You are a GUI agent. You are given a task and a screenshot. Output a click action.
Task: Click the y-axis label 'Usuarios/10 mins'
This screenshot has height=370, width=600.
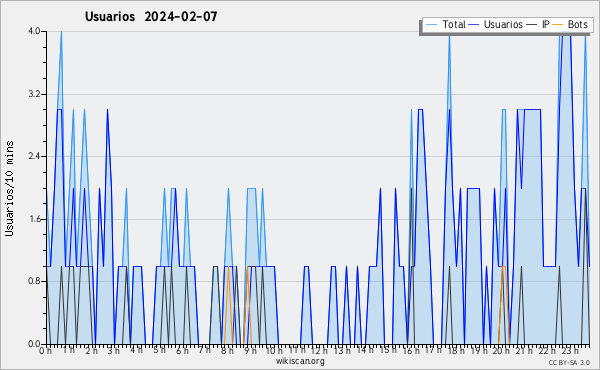(9, 188)
